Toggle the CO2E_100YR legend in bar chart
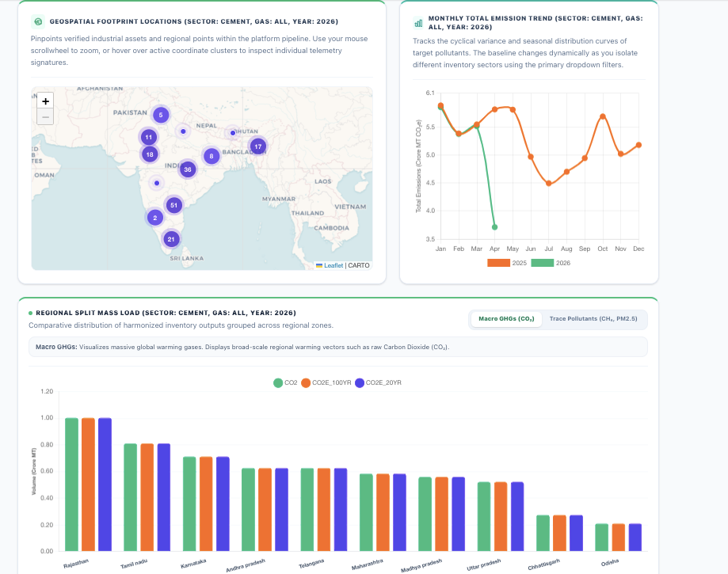 coord(326,383)
